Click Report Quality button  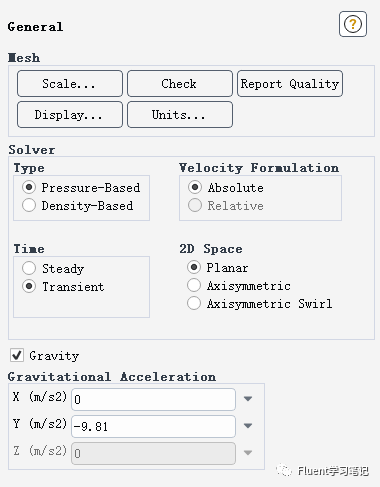(x=290, y=84)
